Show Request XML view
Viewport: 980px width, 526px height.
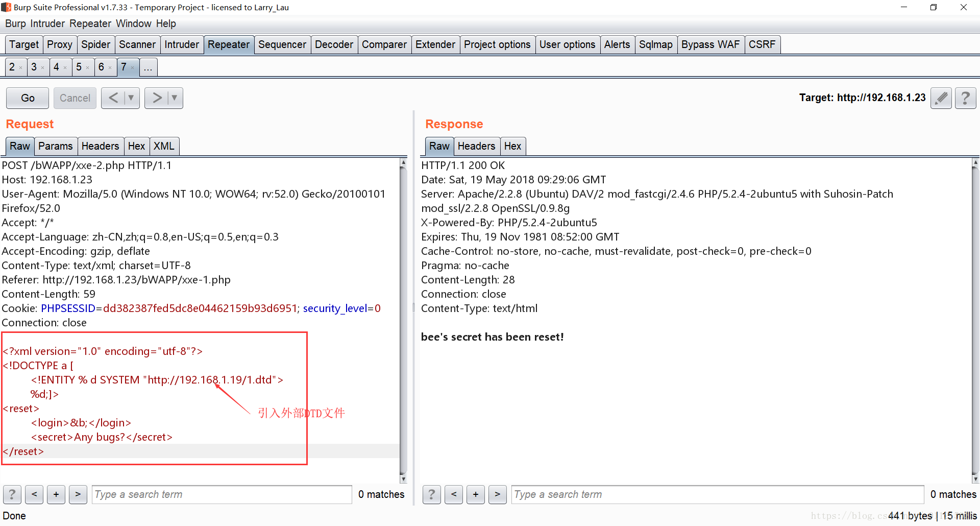click(164, 146)
